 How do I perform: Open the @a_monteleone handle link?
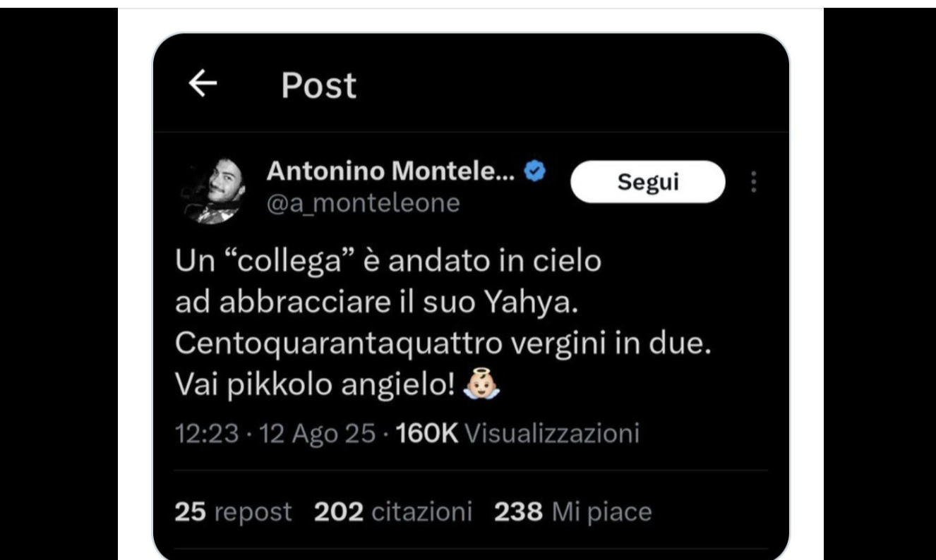pyautogui.click(x=363, y=203)
